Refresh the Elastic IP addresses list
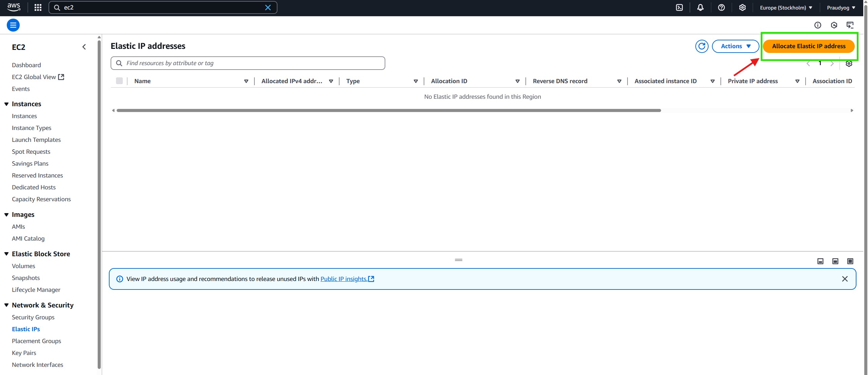The height and width of the screenshot is (375, 868). 701,46
